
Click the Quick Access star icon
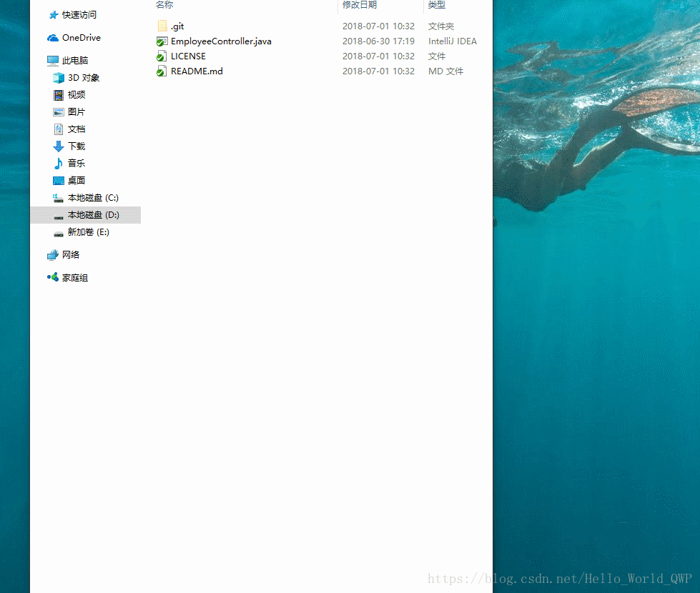pos(54,15)
